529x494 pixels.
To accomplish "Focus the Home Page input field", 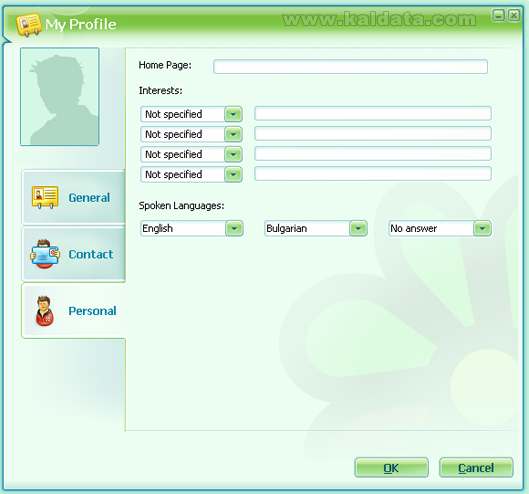I will click(x=350, y=66).
